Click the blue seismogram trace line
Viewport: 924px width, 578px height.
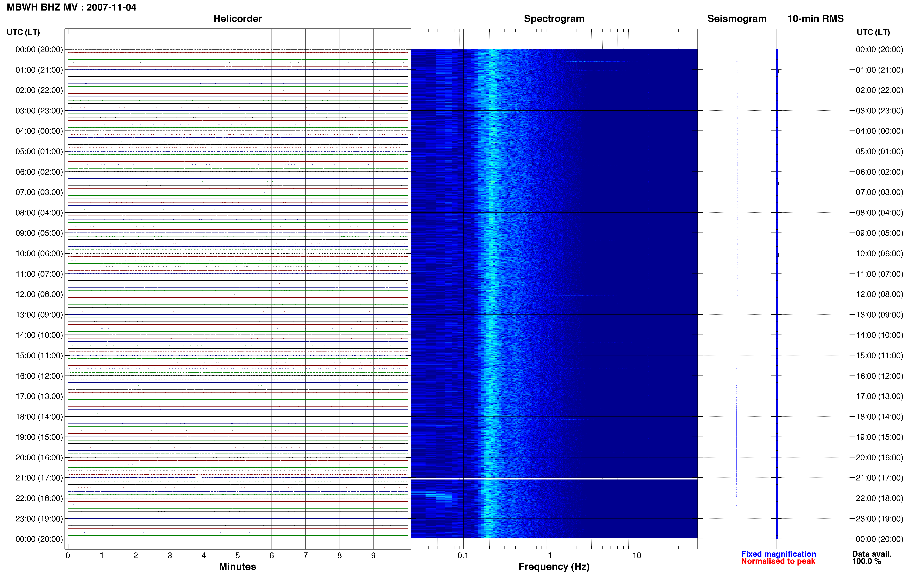coord(737,294)
